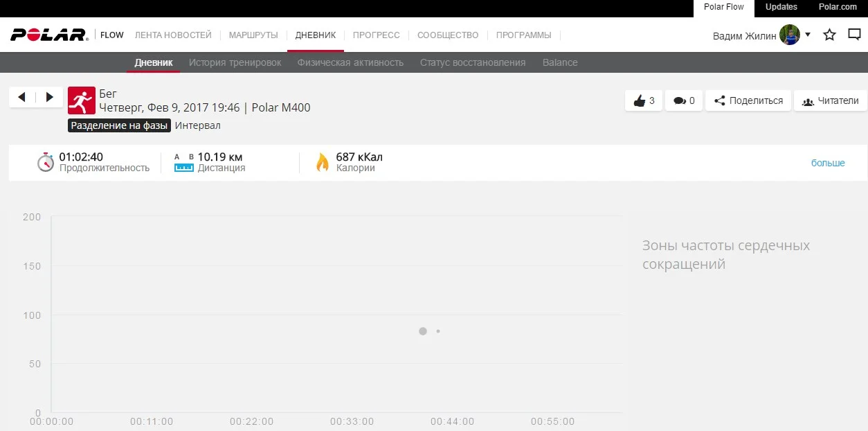Open МАРШРУТЫ menu item
This screenshot has width=868, height=431.
[x=253, y=35]
